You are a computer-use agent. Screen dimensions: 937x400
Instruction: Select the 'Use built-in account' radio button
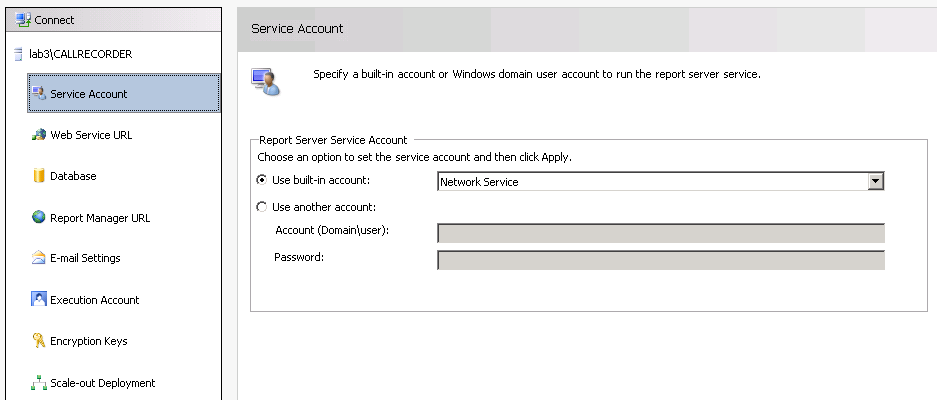(262, 181)
